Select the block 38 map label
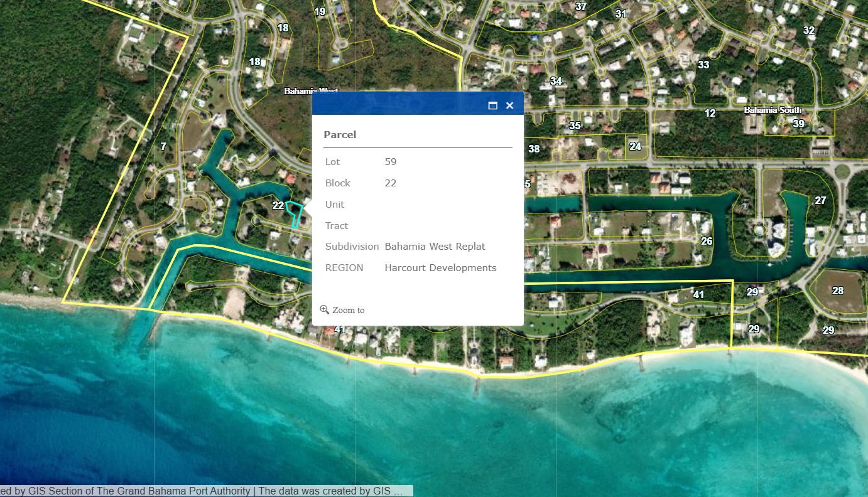 534,149
